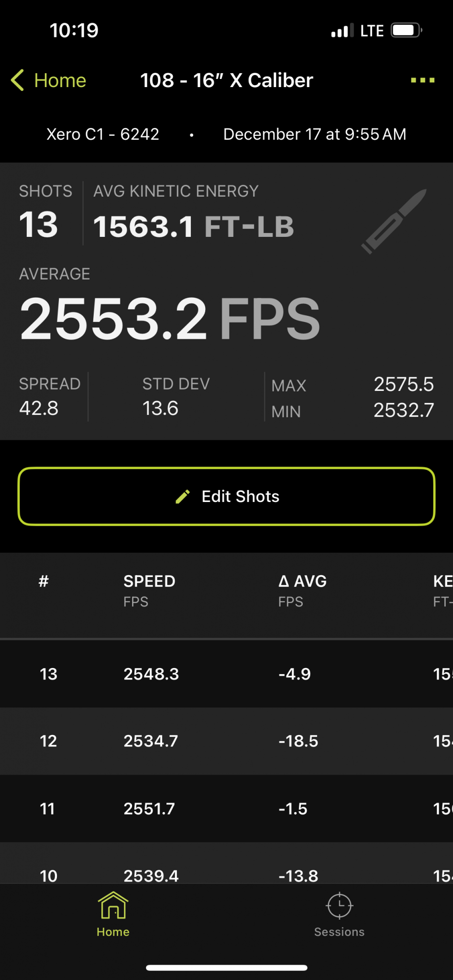Select shot 13 row with 2548.3 FPS
This screenshot has height=980, width=453.
point(226,674)
